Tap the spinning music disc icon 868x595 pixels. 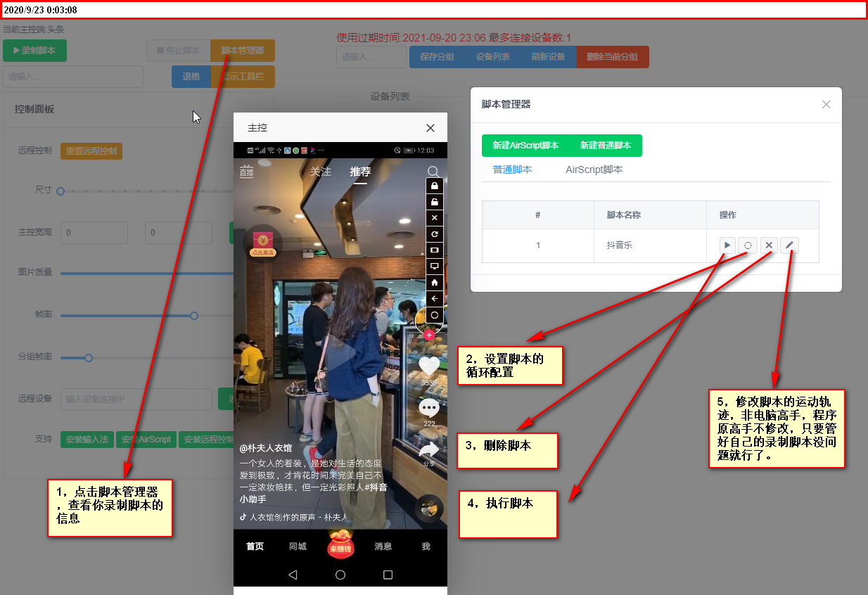[x=429, y=508]
